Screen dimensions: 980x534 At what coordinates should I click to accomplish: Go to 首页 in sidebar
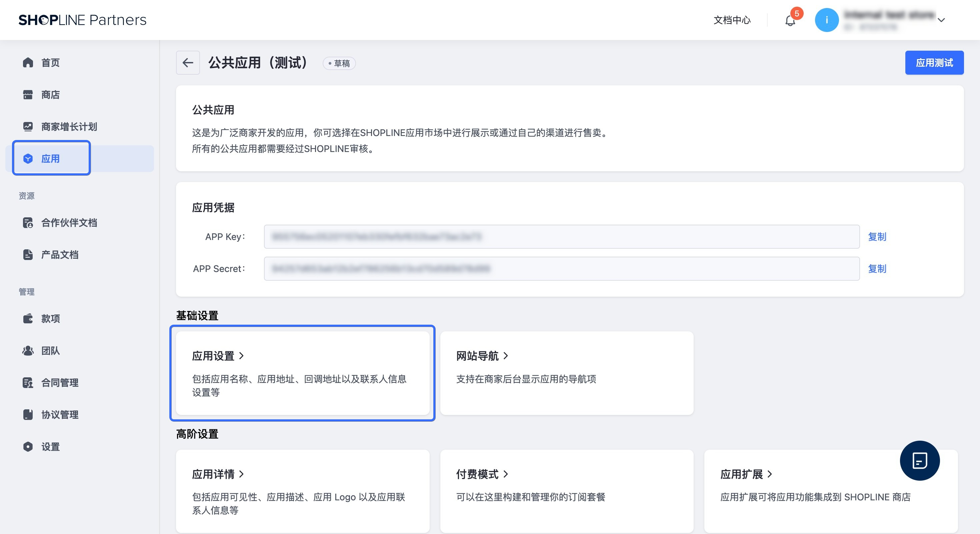51,62
